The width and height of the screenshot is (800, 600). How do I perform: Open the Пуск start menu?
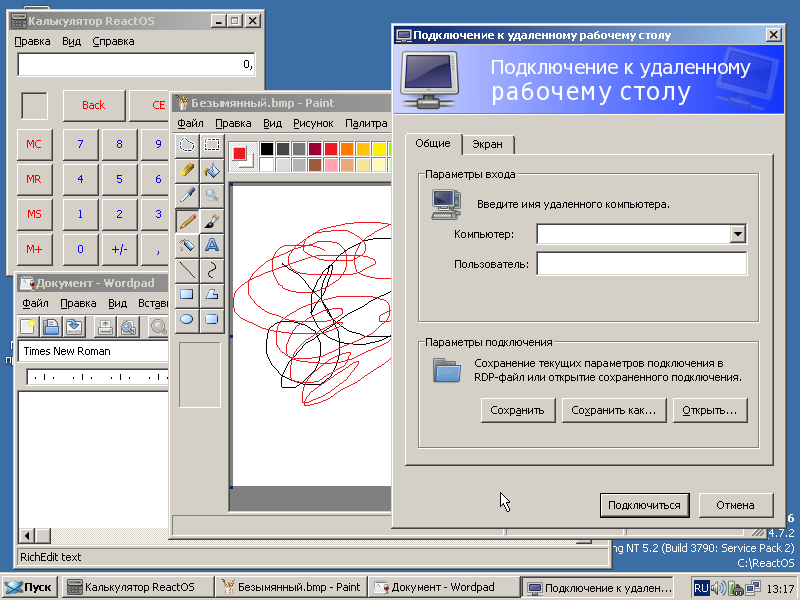pyautogui.click(x=29, y=587)
